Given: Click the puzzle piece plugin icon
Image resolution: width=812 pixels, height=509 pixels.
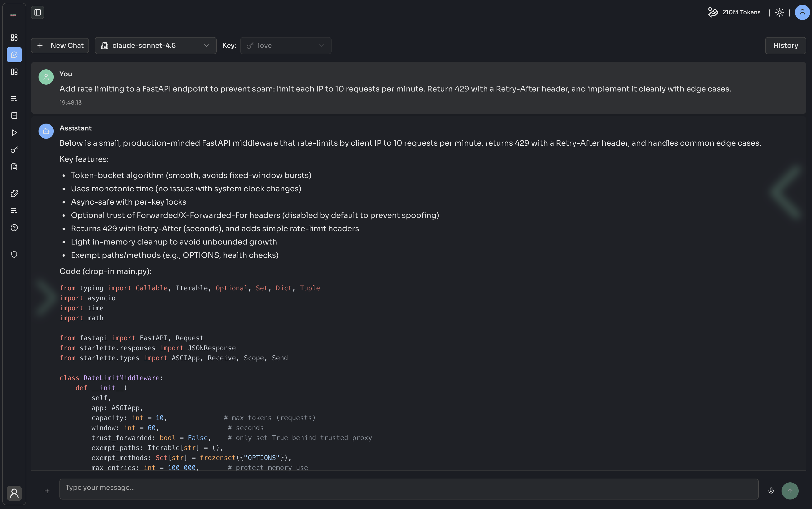Looking at the screenshot, I should coord(14,194).
